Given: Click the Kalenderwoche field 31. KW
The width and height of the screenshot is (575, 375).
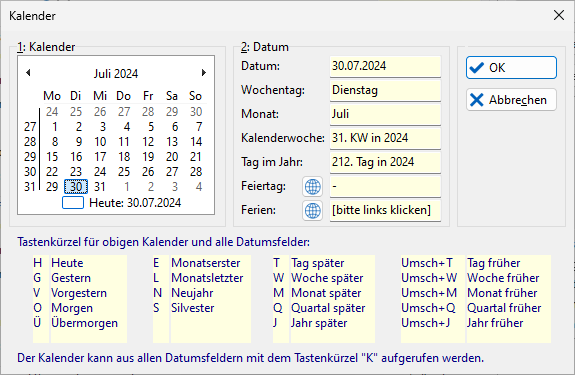Looking at the screenshot, I should tap(385, 138).
